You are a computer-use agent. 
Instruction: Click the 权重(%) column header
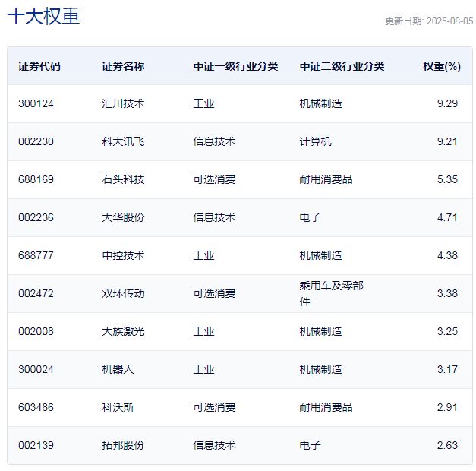[x=442, y=66]
